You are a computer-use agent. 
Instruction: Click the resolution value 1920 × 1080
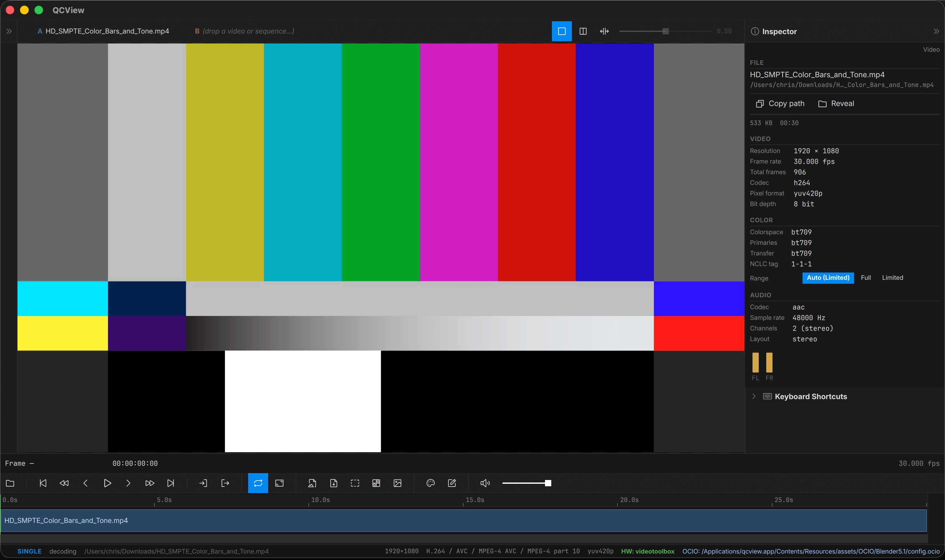816,151
